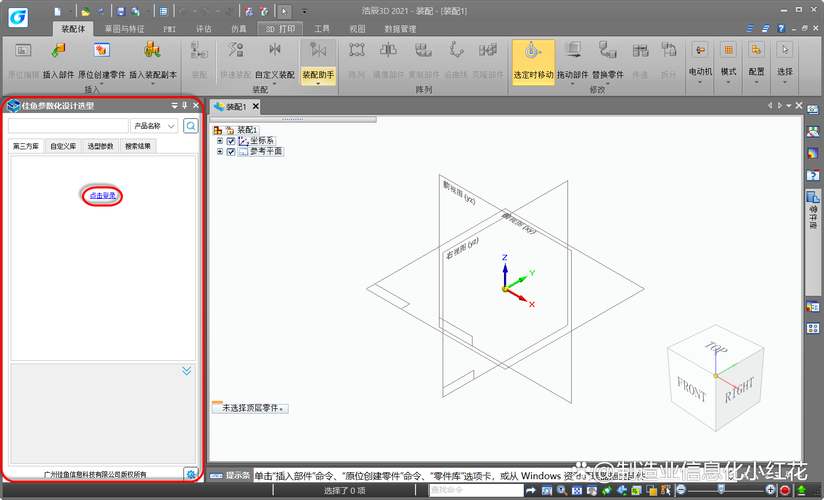
Task: Click the red record button in status bar
Action: [785, 491]
